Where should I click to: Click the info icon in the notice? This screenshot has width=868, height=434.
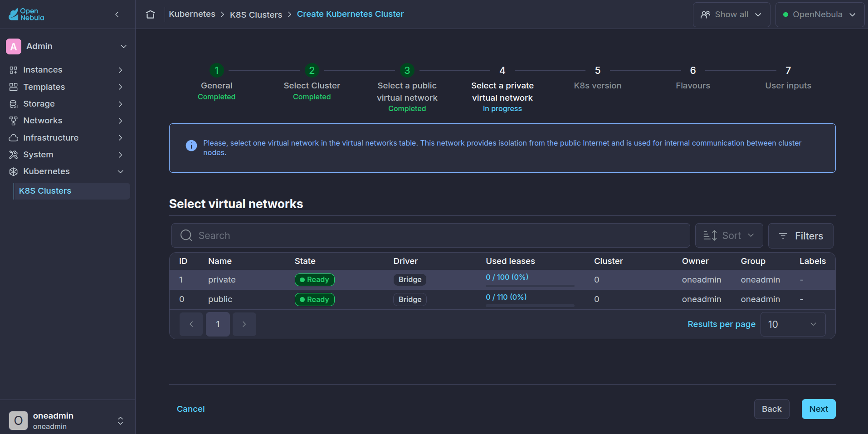point(191,146)
